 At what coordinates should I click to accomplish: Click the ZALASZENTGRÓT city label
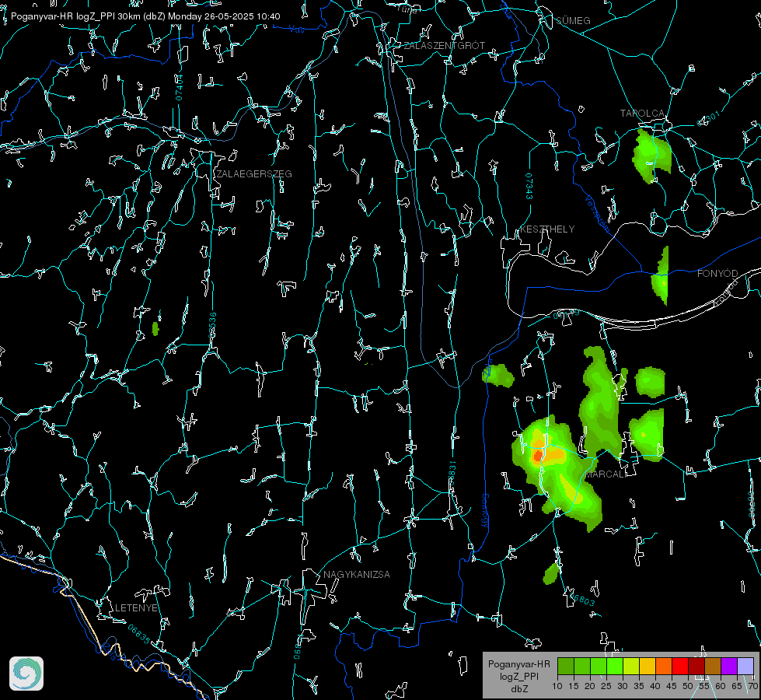tap(444, 46)
